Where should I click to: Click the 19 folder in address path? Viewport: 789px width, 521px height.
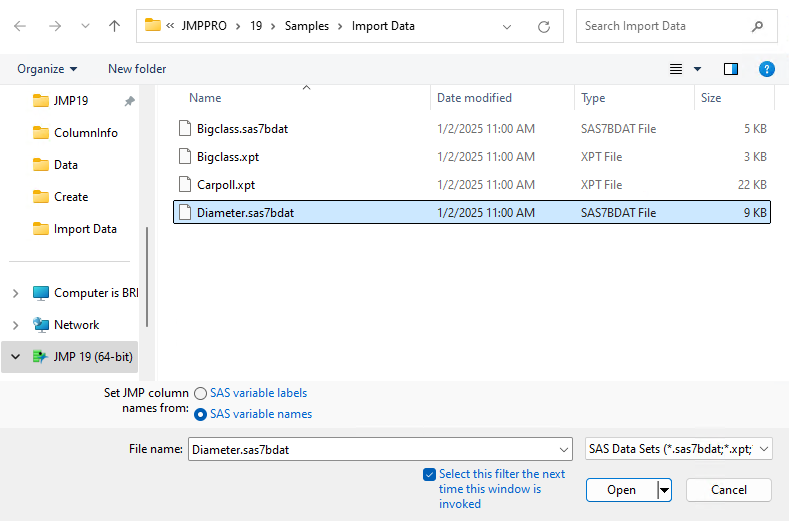(256, 26)
